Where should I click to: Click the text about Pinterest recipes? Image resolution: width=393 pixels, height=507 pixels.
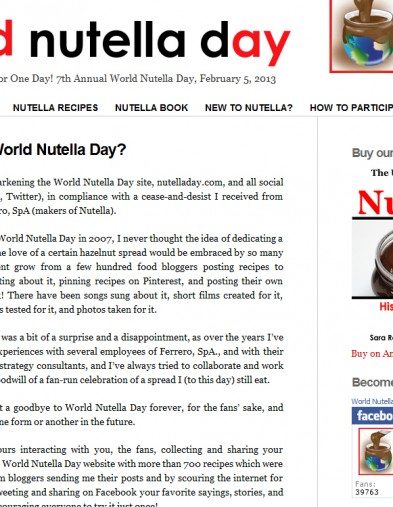tap(141, 281)
